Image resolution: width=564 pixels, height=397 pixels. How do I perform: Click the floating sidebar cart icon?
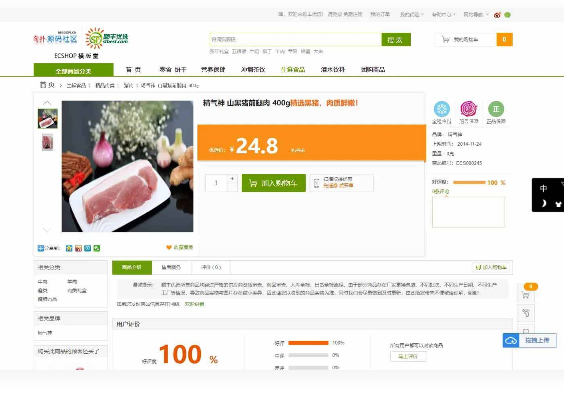(x=526, y=295)
